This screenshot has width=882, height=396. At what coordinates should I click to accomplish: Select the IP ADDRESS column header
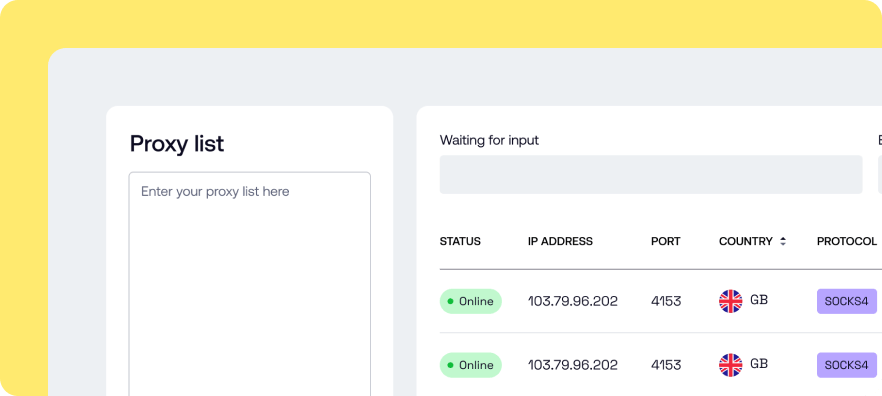(560, 241)
